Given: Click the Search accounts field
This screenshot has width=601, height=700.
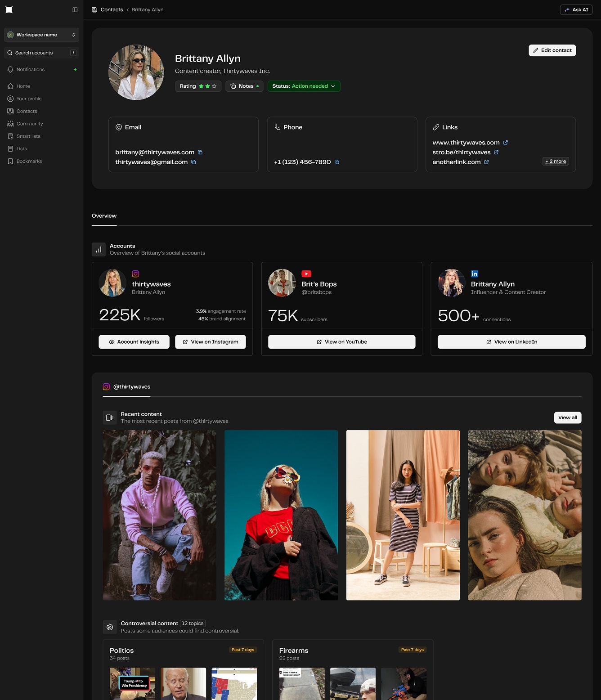Looking at the screenshot, I should point(41,53).
